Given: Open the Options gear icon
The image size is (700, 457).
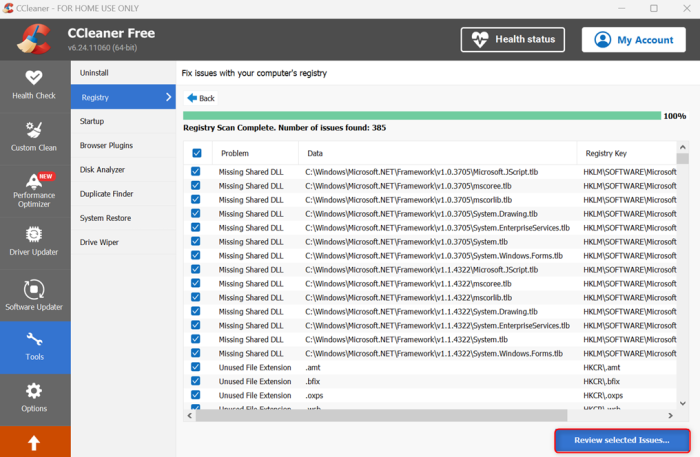Looking at the screenshot, I should (33, 391).
